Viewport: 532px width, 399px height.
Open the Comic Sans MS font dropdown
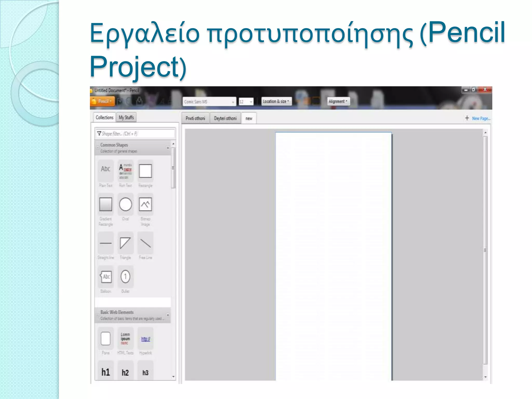pos(209,102)
